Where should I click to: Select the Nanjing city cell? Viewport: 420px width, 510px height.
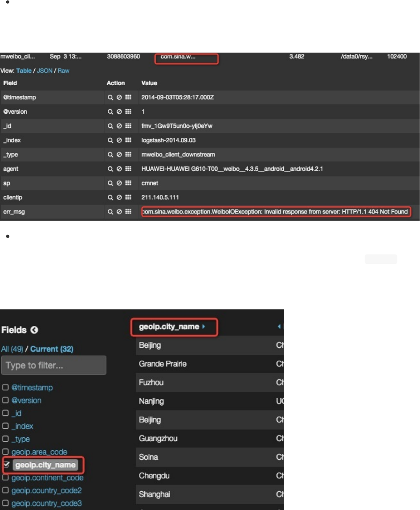151,401
